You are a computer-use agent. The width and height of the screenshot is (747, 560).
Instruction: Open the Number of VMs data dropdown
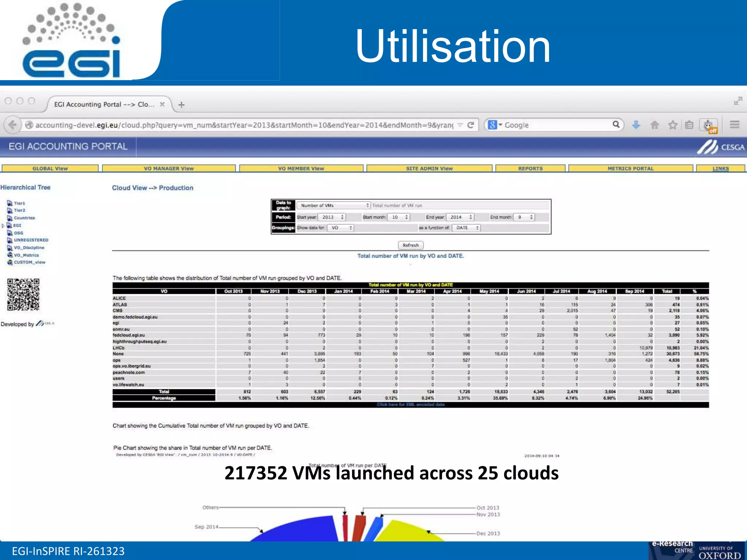coord(334,206)
